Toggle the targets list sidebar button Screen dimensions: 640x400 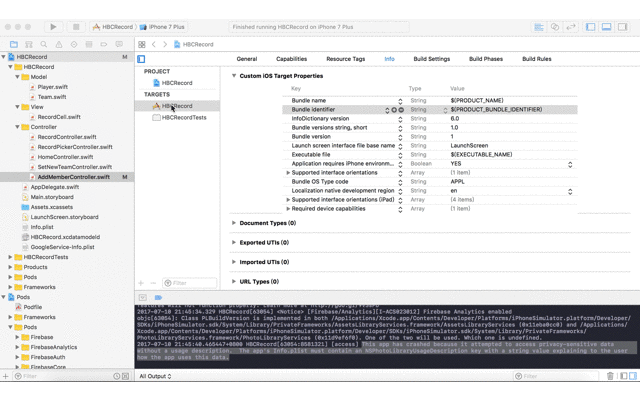141,59
